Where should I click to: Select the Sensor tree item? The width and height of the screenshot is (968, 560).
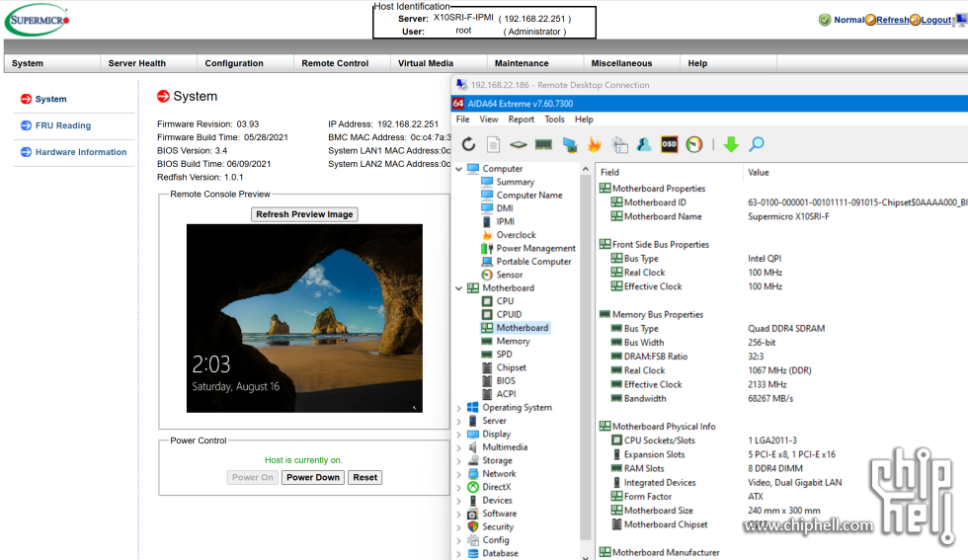(x=510, y=275)
